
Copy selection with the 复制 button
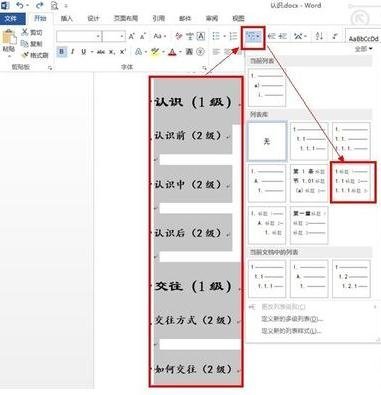click(x=32, y=44)
